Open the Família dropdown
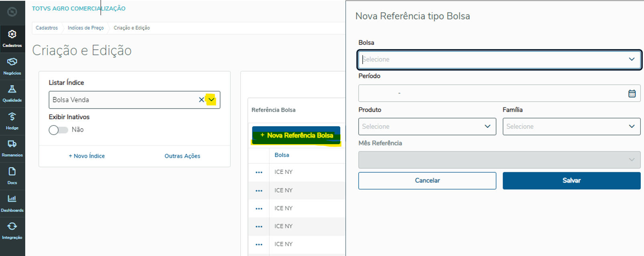644x256 pixels. 571,127
